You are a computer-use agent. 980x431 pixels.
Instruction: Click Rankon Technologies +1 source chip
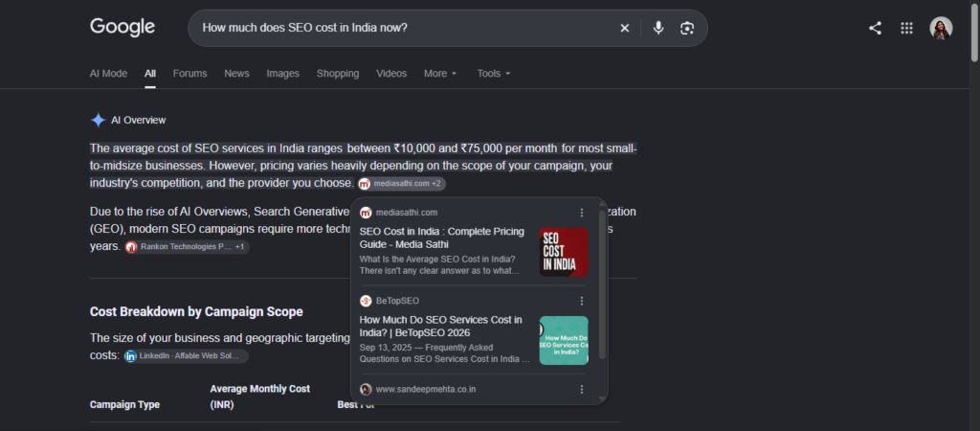tap(187, 247)
